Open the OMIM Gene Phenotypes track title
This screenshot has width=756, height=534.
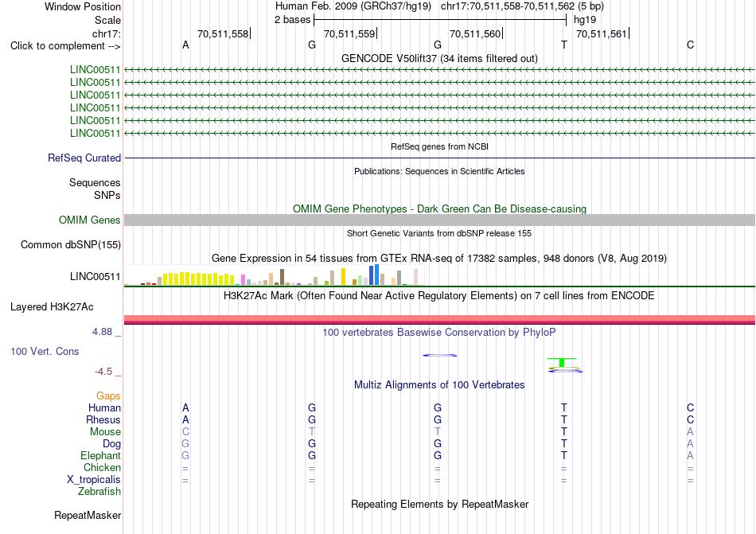[439, 209]
